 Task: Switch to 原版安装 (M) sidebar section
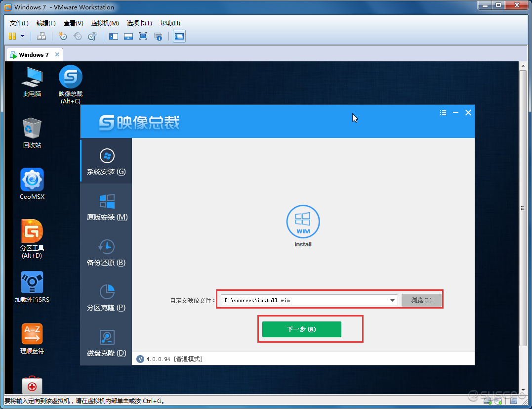point(106,207)
